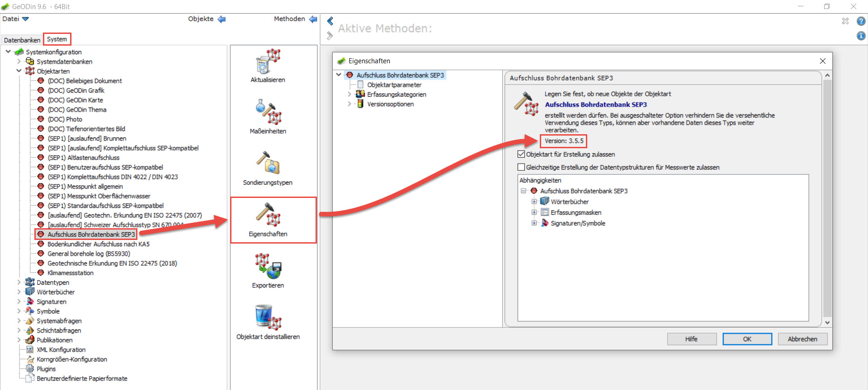Click the Hilfe button

[692, 339]
